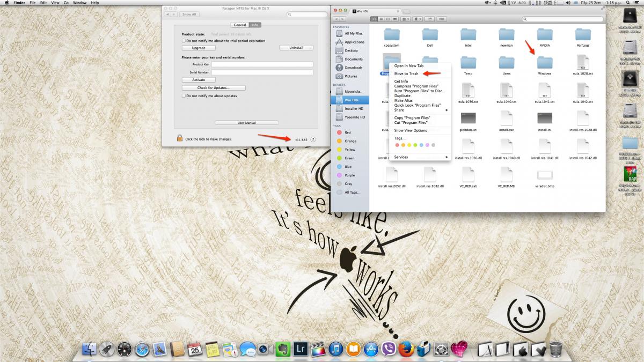
Task: Select Applications in Finder sidebar
Action: [x=350, y=42]
